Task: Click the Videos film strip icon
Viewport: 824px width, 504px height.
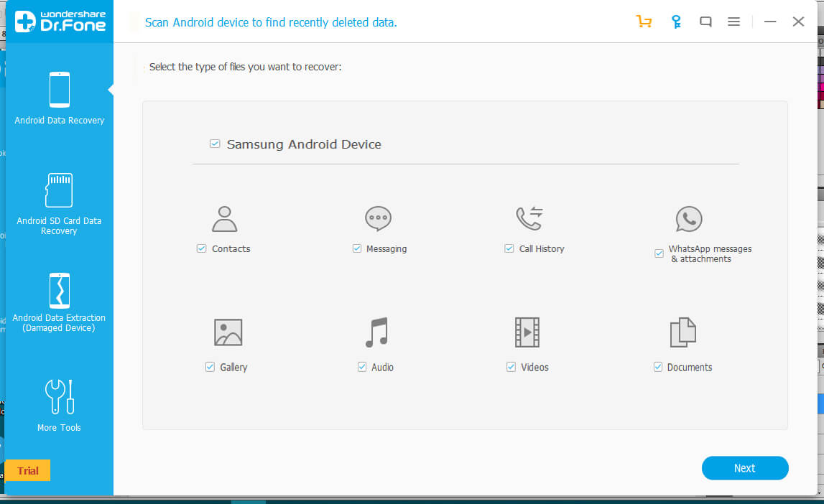Action: pyautogui.click(x=527, y=332)
